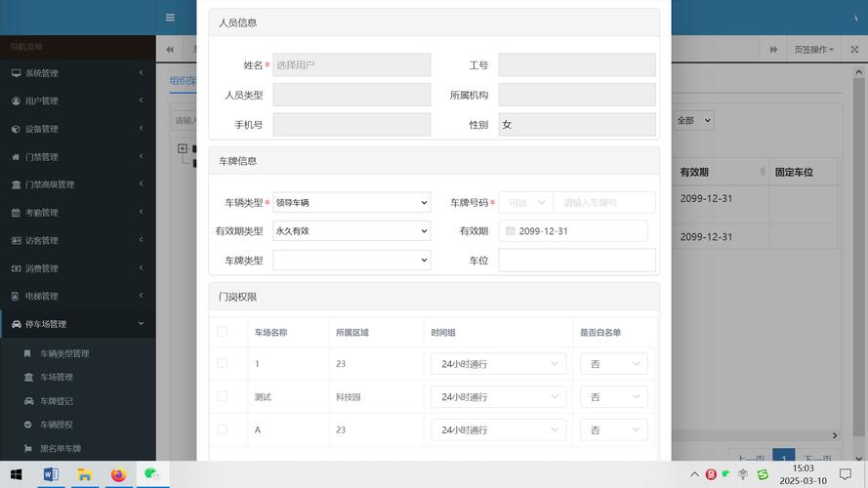Image resolution: width=868 pixels, height=488 pixels.
Task: Click the 车场管理 building icon
Action: [28, 377]
